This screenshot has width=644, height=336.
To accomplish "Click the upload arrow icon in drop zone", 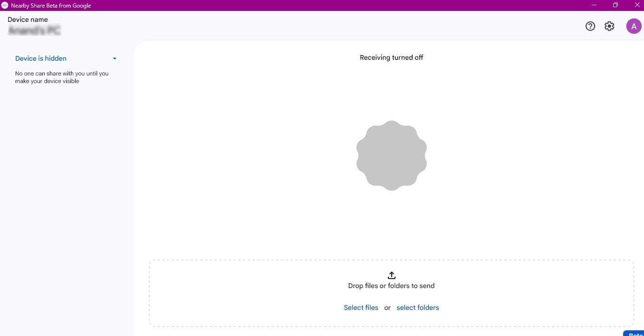I will pos(392,275).
